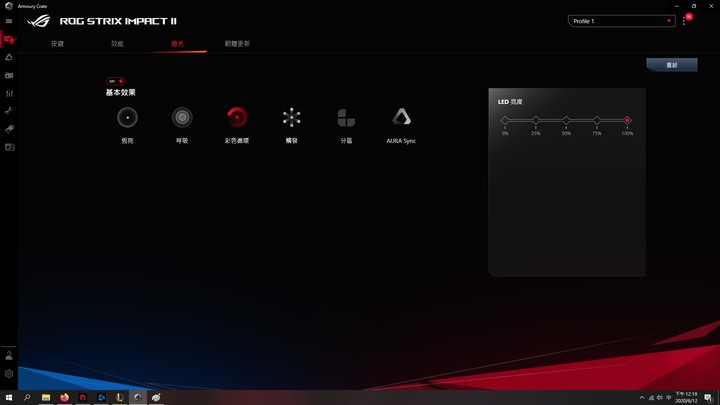Switch to the 韌體更新 (Firmware Update) tab
The height and width of the screenshot is (405, 720).
237,44
